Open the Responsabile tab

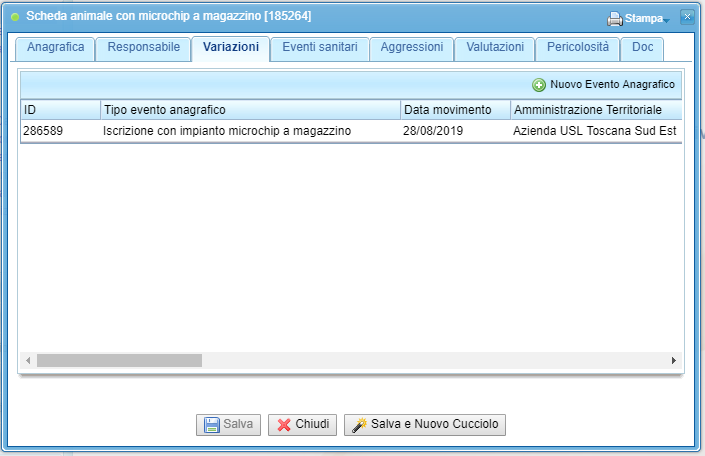coord(144,49)
